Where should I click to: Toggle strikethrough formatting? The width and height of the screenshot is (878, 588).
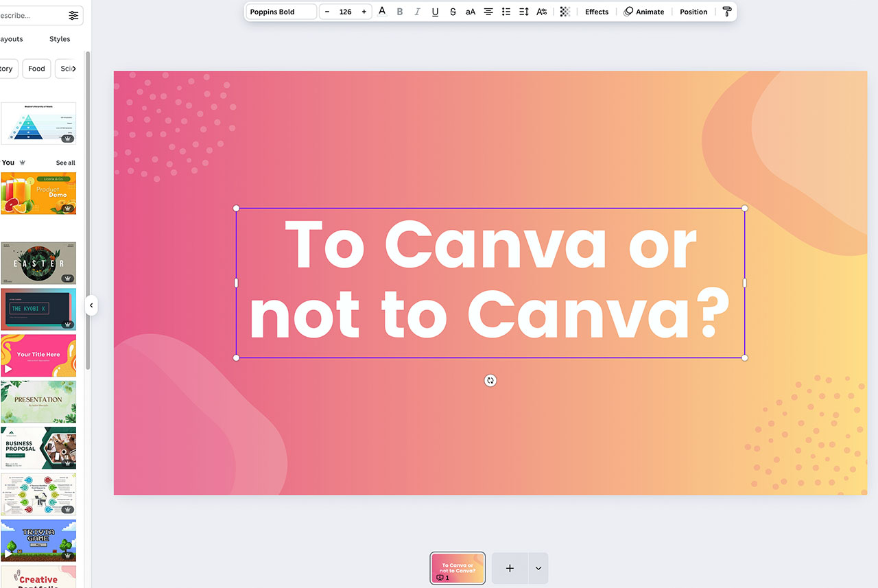[453, 12]
